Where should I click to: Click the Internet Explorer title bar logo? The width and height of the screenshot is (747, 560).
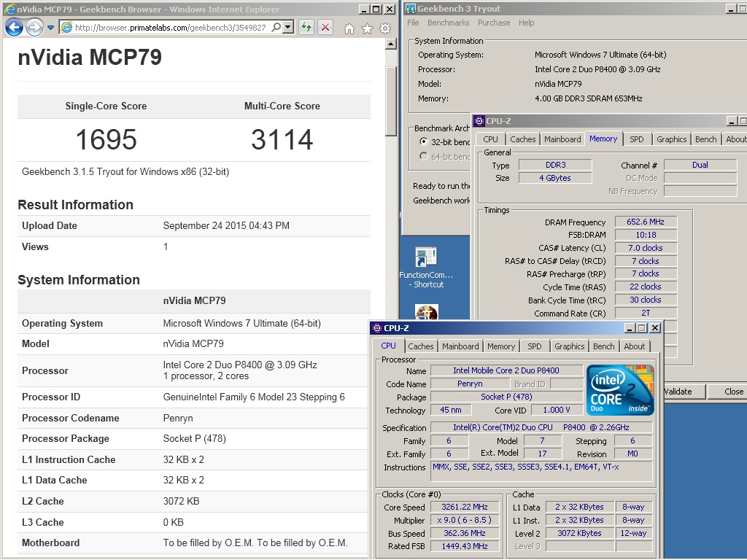[x=9, y=9]
